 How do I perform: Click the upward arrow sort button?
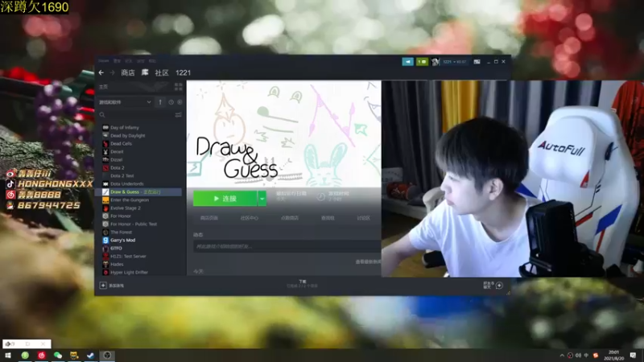pyautogui.click(x=160, y=102)
